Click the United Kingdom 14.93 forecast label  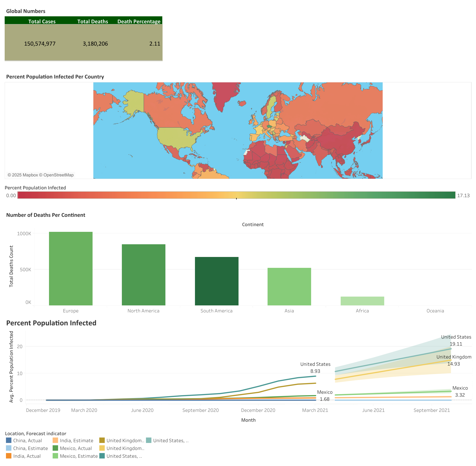click(x=454, y=360)
